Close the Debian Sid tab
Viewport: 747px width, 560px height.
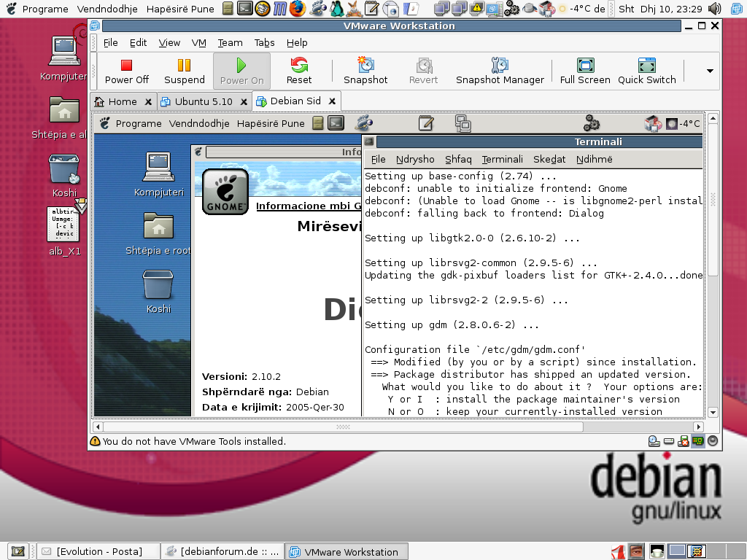point(332,101)
